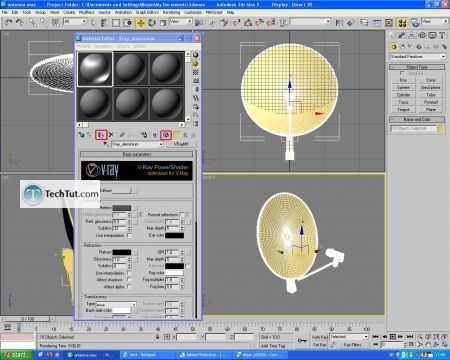Open Translucency Type dropdown
This screenshot has width=450, height=360.
(x=116, y=304)
